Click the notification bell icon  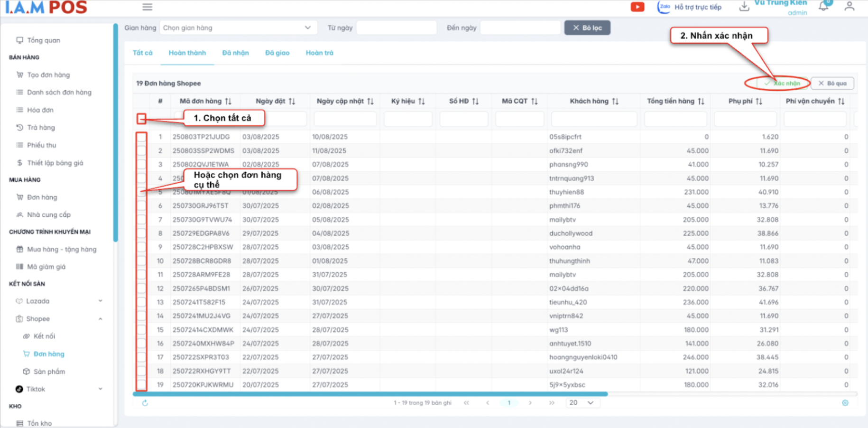(x=823, y=7)
